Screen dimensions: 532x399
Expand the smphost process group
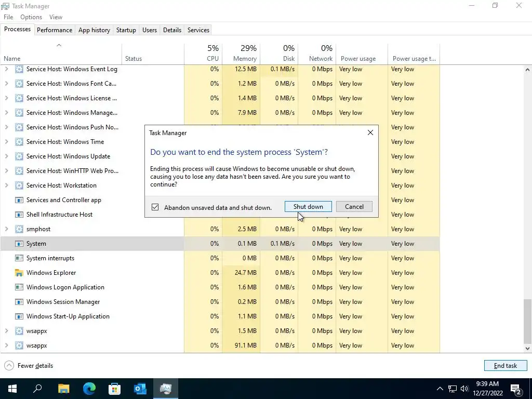coord(6,229)
